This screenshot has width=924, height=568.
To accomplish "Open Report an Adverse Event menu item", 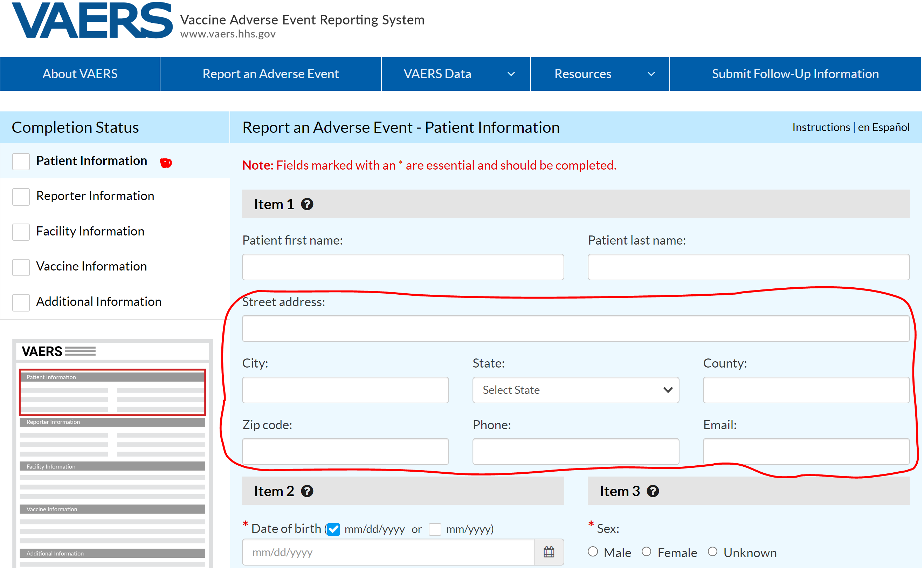I will tap(270, 74).
